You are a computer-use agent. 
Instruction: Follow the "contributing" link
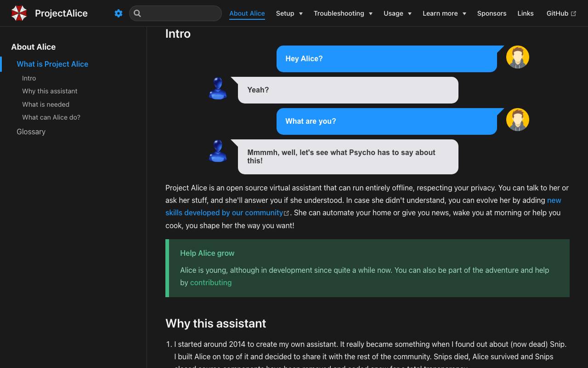(x=211, y=282)
